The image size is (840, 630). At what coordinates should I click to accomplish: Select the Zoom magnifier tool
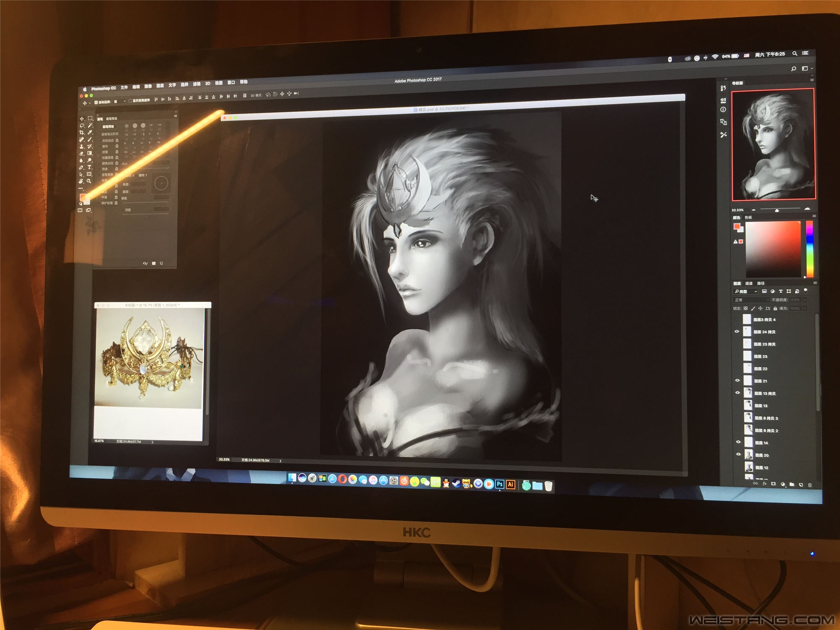pos(89,181)
